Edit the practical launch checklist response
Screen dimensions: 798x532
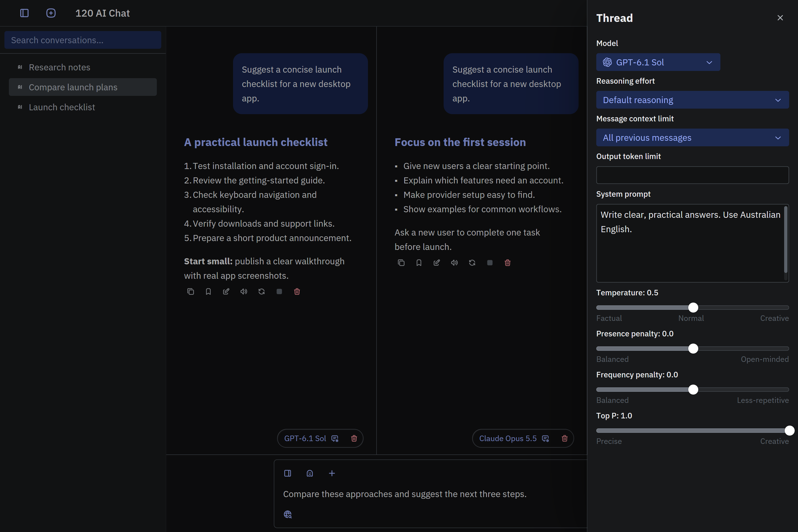(226, 291)
